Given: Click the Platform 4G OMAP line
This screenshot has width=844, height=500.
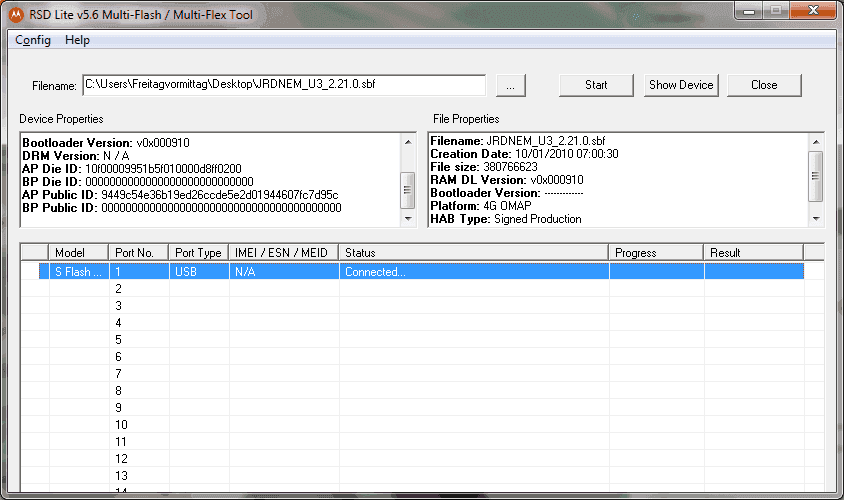Looking at the screenshot, I should (481, 206).
